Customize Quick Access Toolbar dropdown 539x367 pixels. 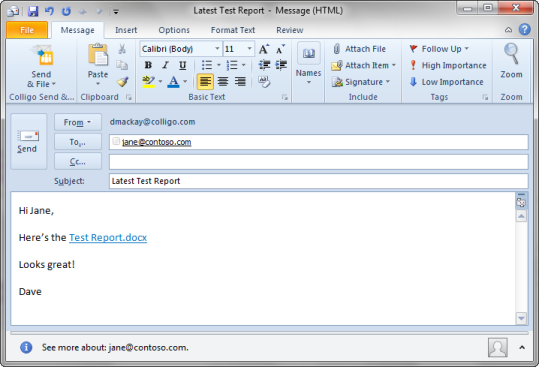116,12
